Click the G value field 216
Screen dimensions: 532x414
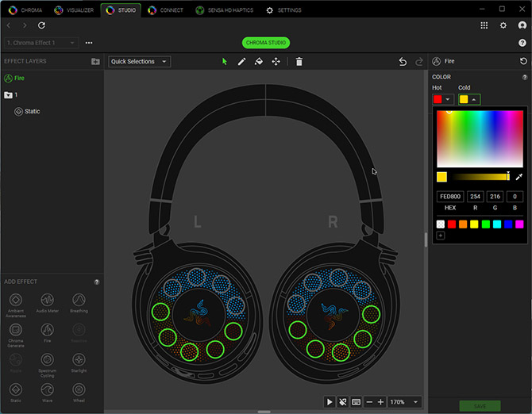pos(495,197)
